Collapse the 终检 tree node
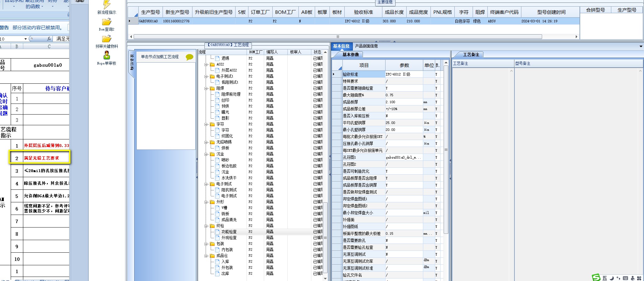This screenshot has height=281, width=644. [x=206, y=226]
